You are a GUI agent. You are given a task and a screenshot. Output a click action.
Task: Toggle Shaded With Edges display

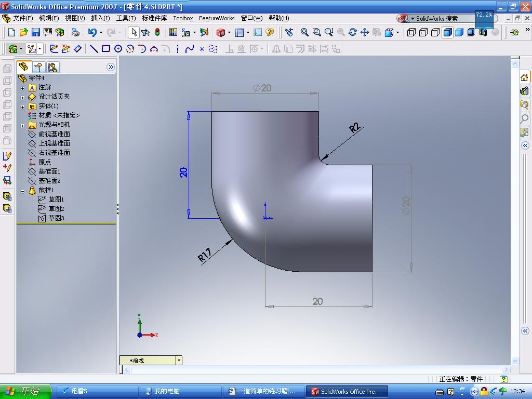click(x=447, y=32)
